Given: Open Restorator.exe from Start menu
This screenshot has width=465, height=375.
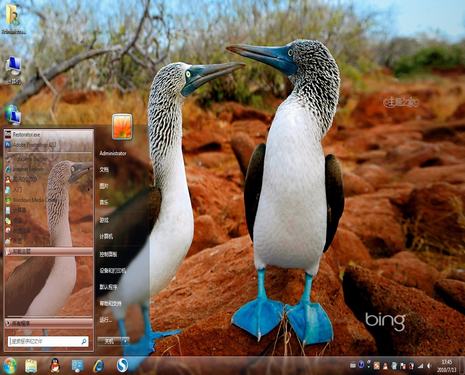Looking at the screenshot, I should [48, 135].
